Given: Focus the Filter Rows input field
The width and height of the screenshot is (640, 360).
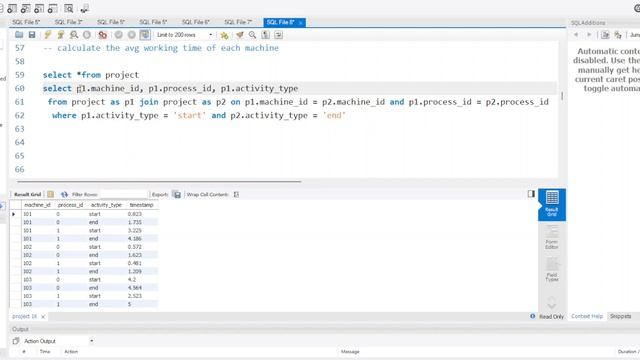Looking at the screenshot, I should [x=124, y=194].
